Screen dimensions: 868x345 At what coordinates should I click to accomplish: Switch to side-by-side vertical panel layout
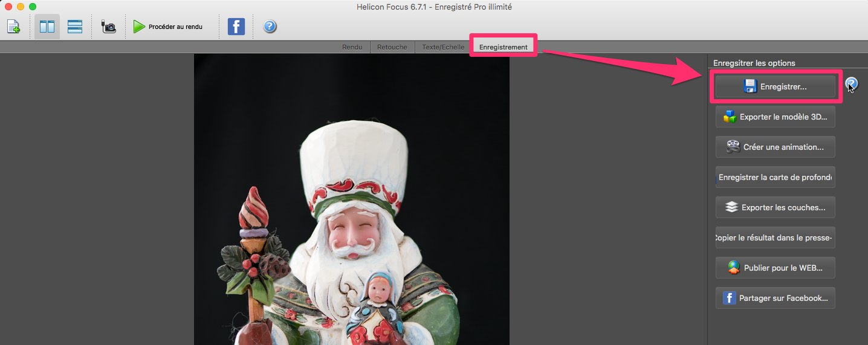[x=47, y=27]
